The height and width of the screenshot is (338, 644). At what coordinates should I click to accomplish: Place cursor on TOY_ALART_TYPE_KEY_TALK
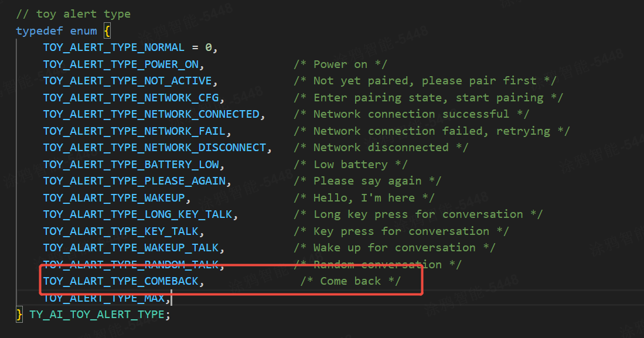(x=121, y=231)
